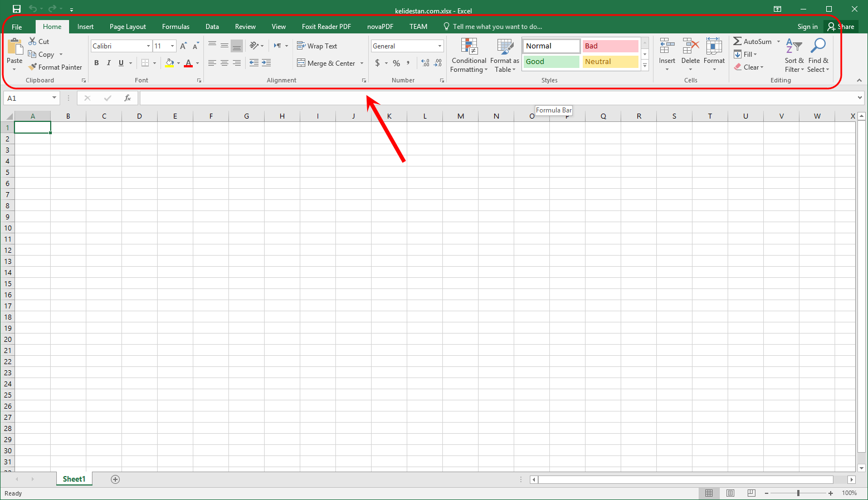
Task: Cut selection with the scissors icon
Action: [32, 42]
